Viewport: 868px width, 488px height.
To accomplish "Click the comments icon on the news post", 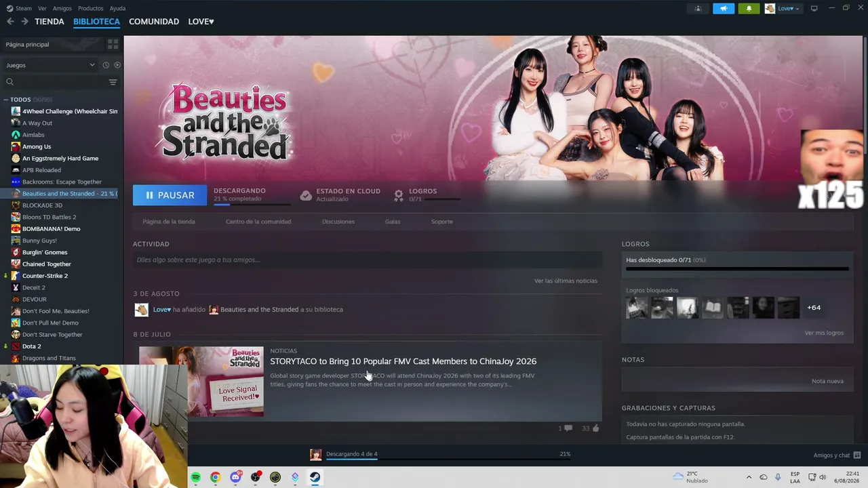I will [x=568, y=428].
